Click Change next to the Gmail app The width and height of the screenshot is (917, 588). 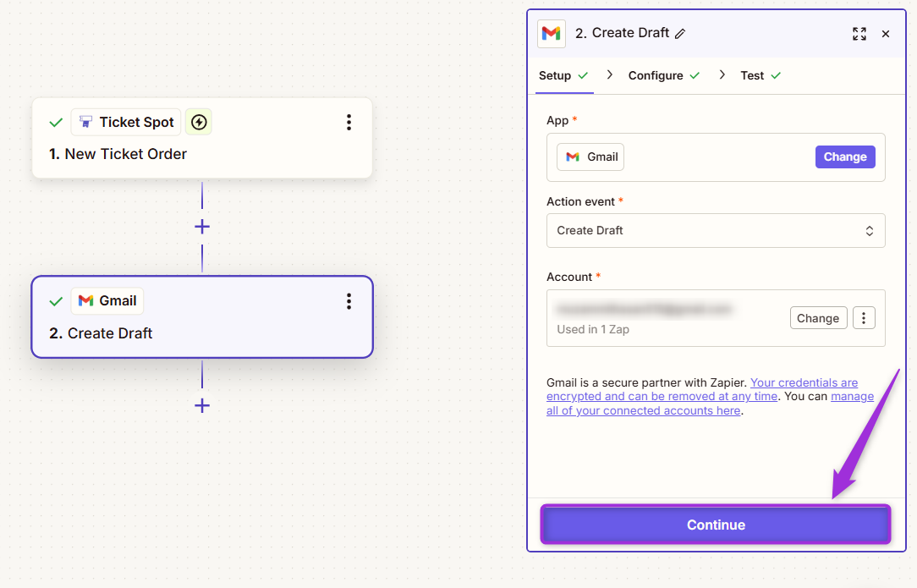[844, 157]
